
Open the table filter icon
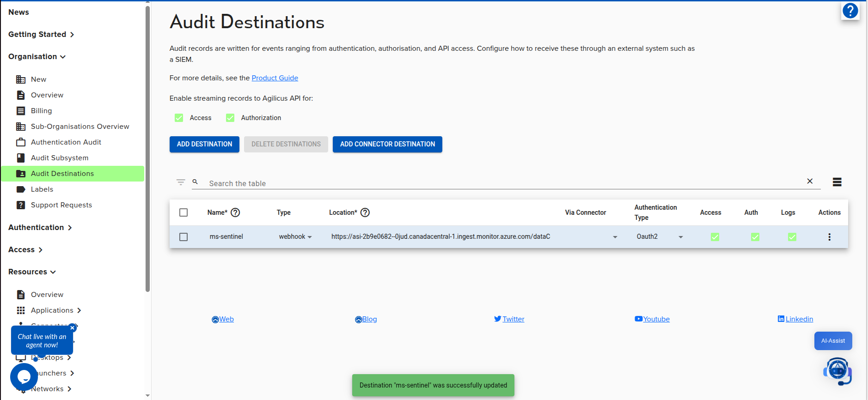[181, 182]
